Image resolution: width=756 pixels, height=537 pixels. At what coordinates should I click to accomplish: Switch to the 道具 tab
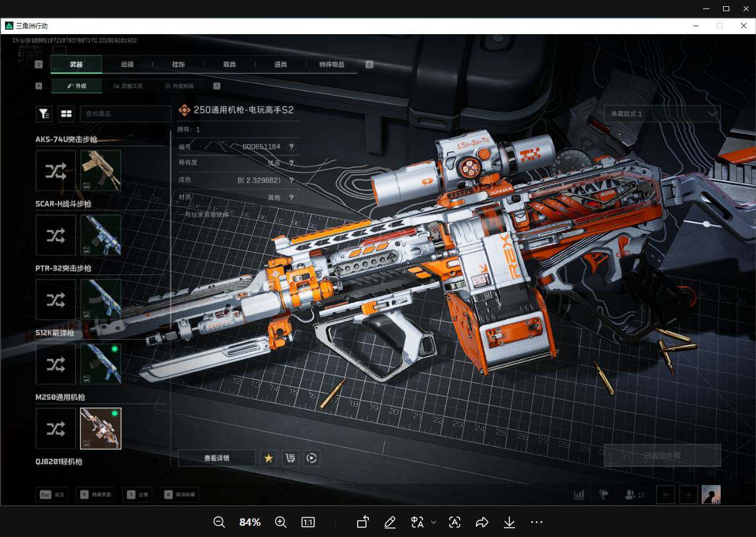point(280,64)
